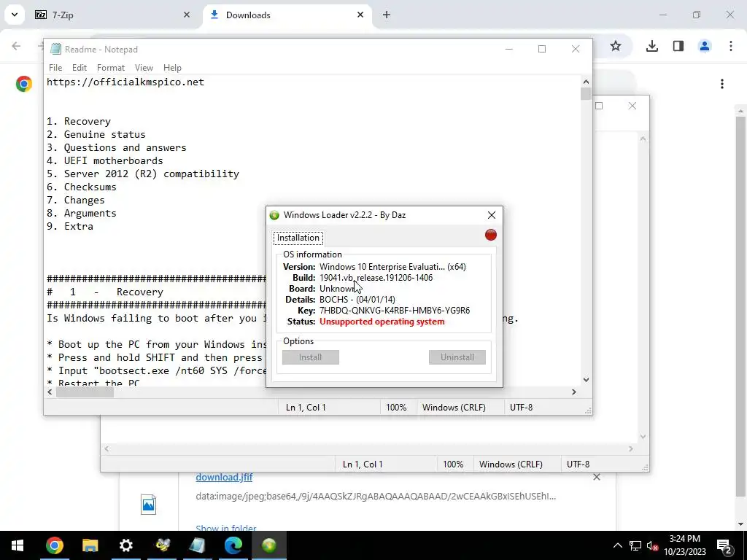The width and height of the screenshot is (747, 560).
Task: Remove download.jfif entry with X
Action: coord(597,477)
